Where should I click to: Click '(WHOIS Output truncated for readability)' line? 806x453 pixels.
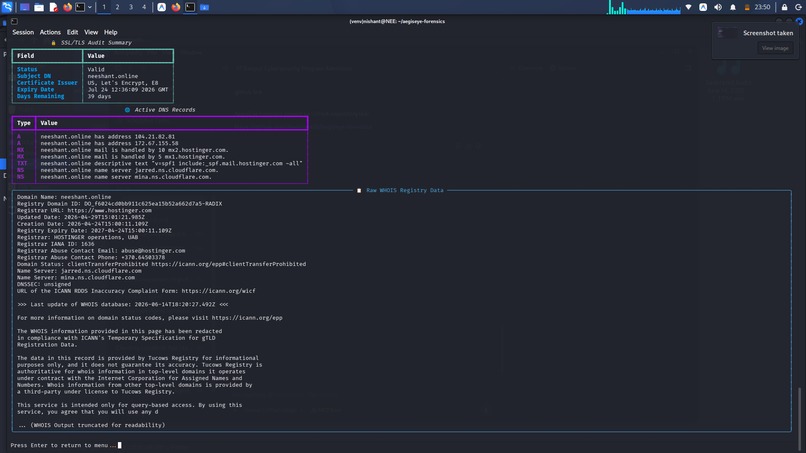click(x=91, y=425)
